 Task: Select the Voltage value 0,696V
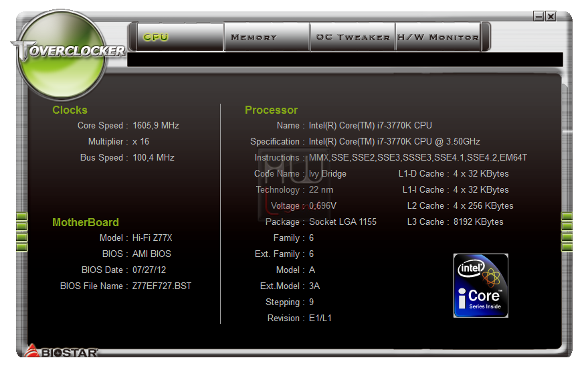[x=322, y=206]
